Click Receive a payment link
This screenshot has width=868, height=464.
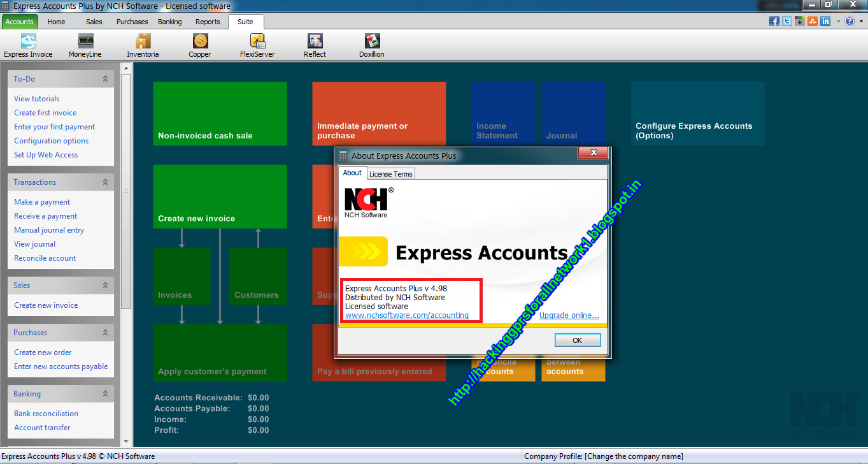(x=46, y=216)
